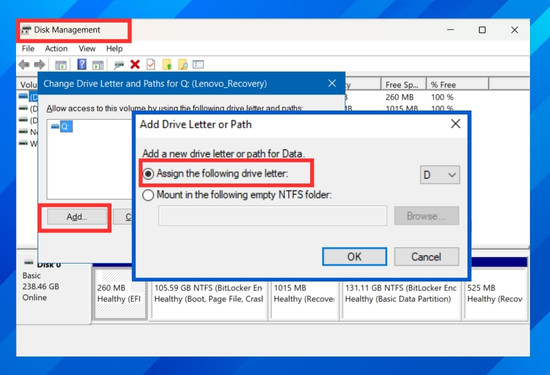The height and width of the screenshot is (375, 550).
Task: Click the % Free column header
Action: 457,85
